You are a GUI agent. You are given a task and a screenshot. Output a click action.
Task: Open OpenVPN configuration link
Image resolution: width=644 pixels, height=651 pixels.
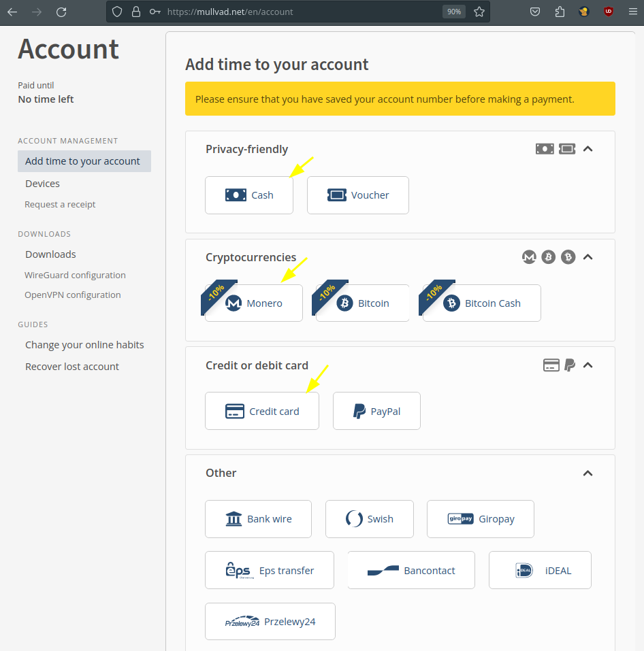pyautogui.click(x=73, y=295)
